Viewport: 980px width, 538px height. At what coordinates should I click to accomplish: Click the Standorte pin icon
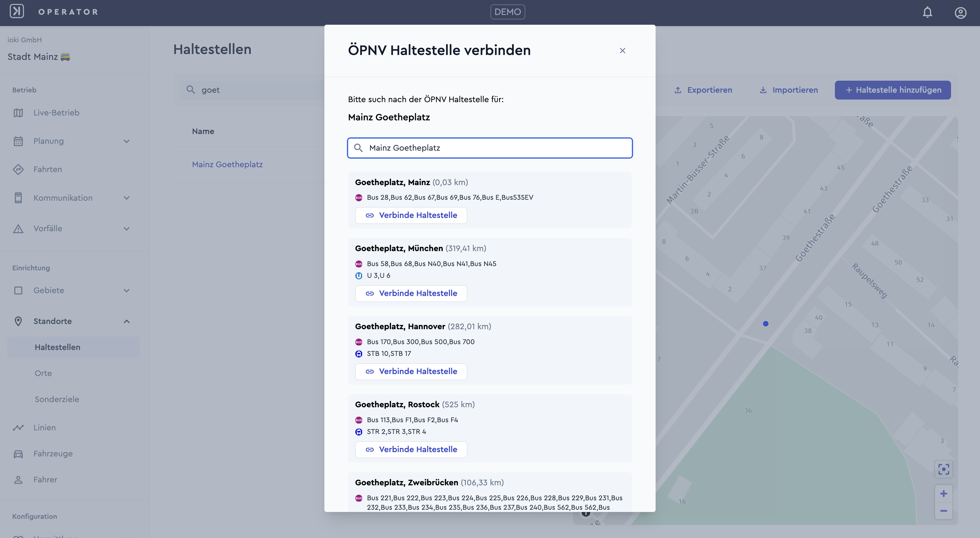tap(18, 321)
